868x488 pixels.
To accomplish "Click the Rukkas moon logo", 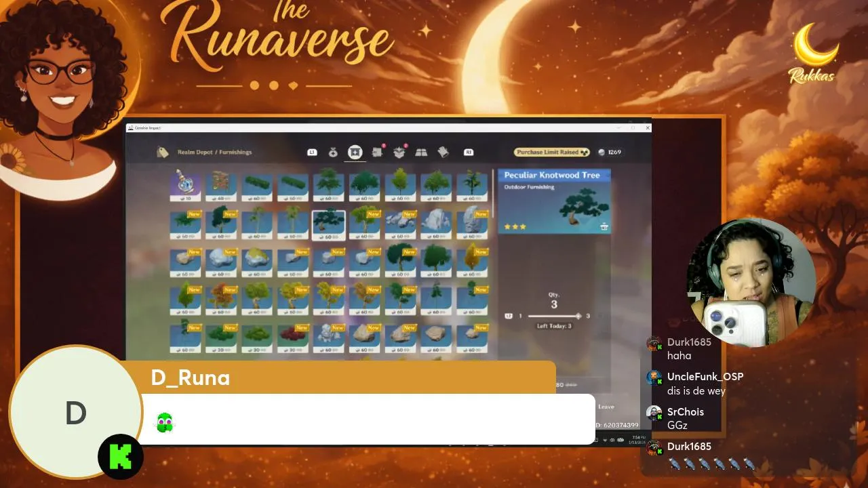I will pos(813,53).
